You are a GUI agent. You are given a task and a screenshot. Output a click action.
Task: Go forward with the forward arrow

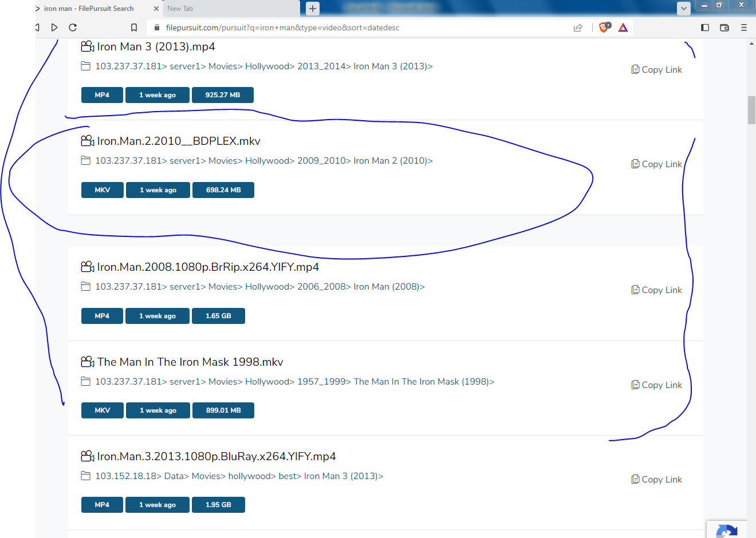[x=54, y=27]
